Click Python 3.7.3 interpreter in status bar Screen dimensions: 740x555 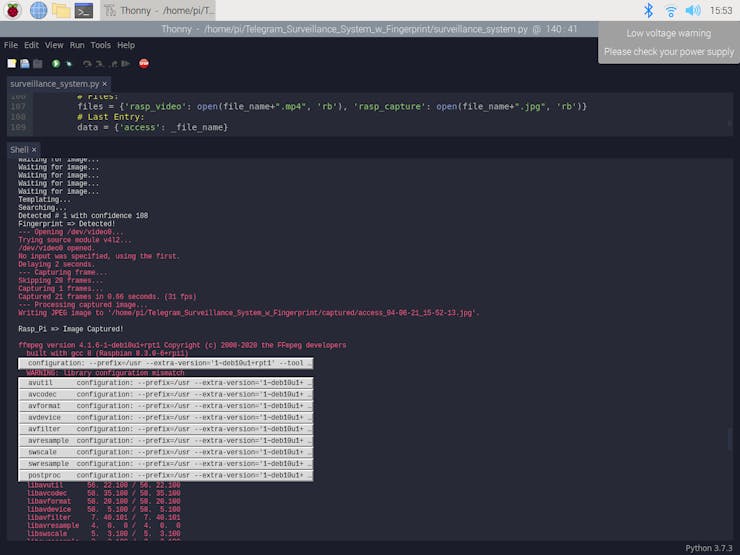pyautogui.click(x=709, y=548)
